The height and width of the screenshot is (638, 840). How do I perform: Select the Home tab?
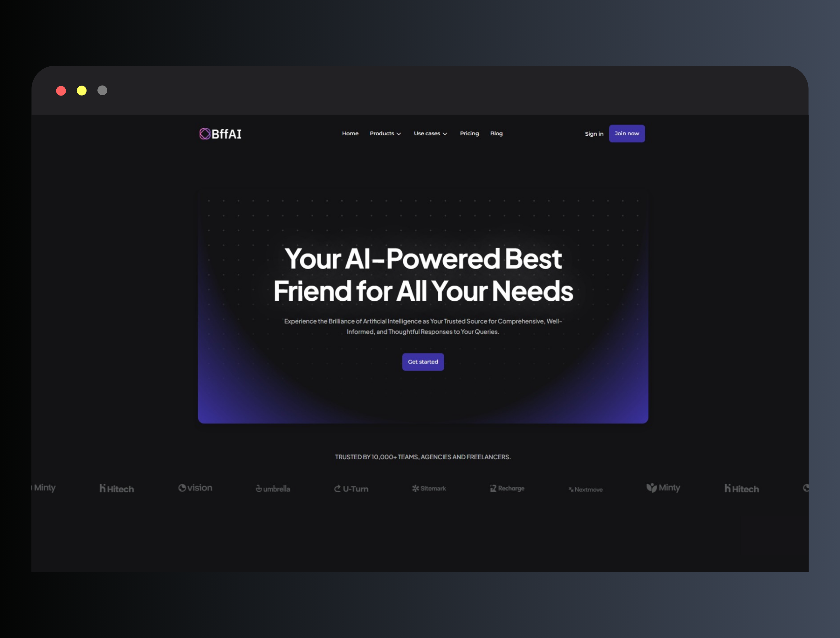(x=350, y=134)
